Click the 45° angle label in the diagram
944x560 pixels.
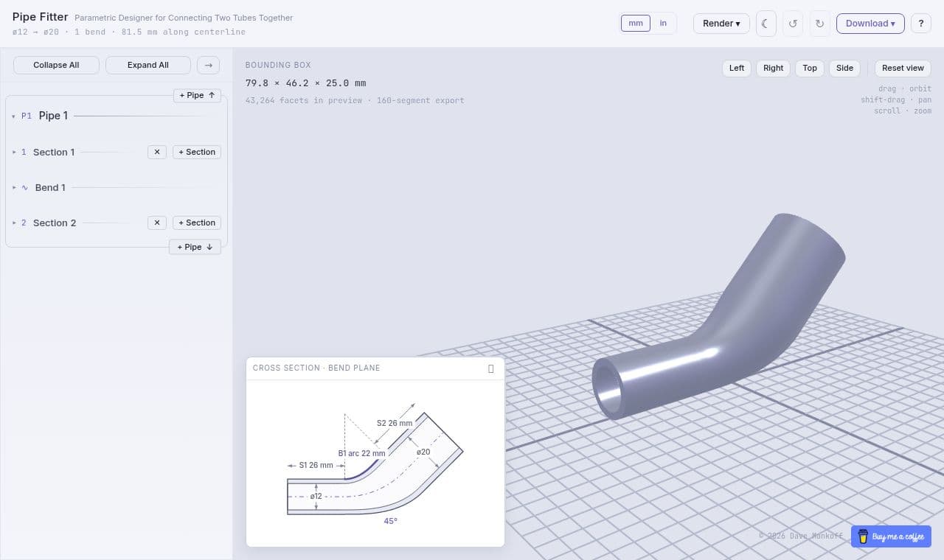tap(390, 521)
